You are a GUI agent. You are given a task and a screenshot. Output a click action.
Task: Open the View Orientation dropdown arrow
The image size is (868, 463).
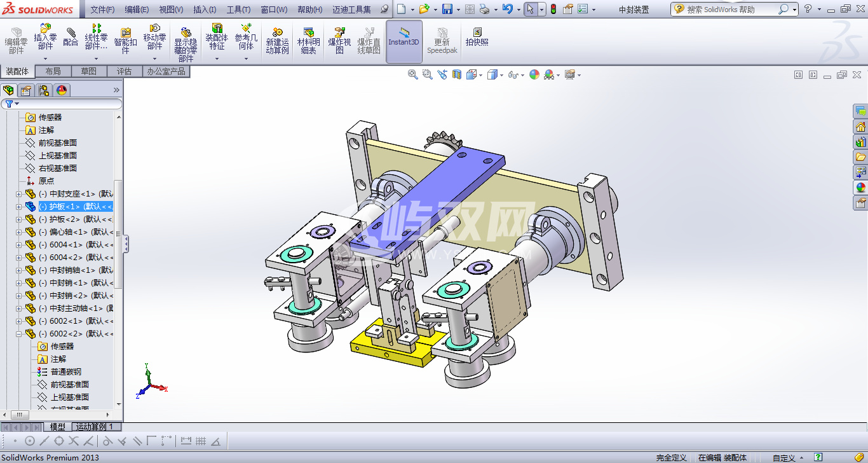[482, 75]
